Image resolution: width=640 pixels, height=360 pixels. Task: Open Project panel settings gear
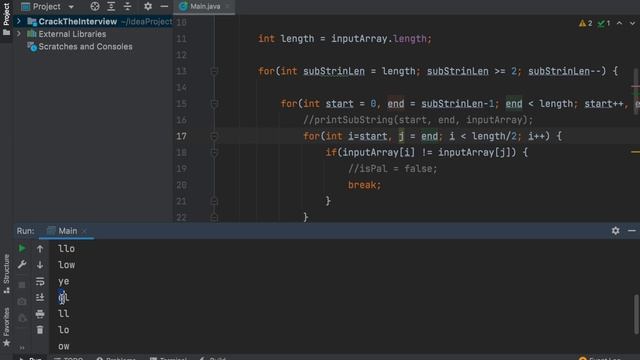pos(148,7)
